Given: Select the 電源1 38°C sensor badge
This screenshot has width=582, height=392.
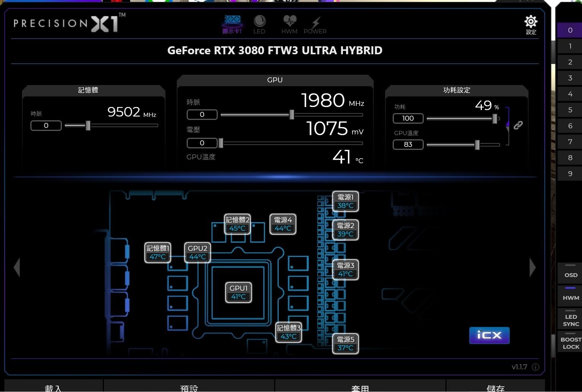Looking at the screenshot, I should tap(345, 201).
